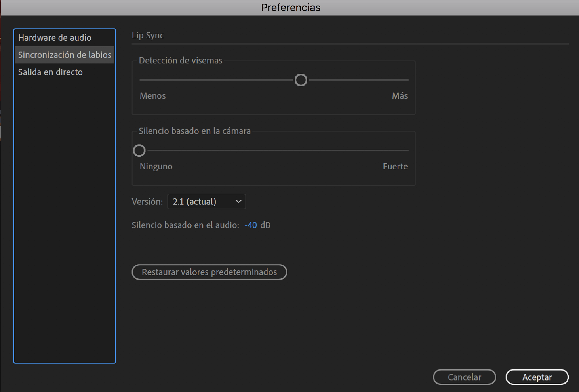Click the Más label under the viseme slider
This screenshot has height=392, width=579.
pos(400,96)
